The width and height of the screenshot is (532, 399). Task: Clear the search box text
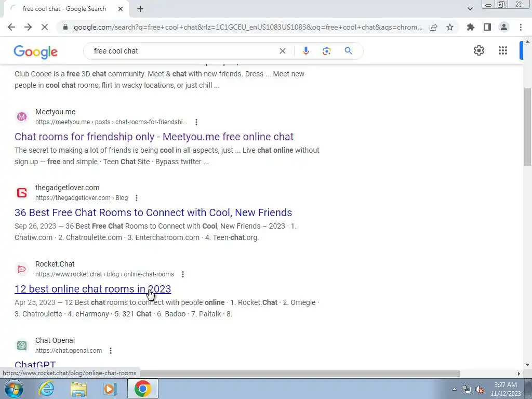click(282, 51)
